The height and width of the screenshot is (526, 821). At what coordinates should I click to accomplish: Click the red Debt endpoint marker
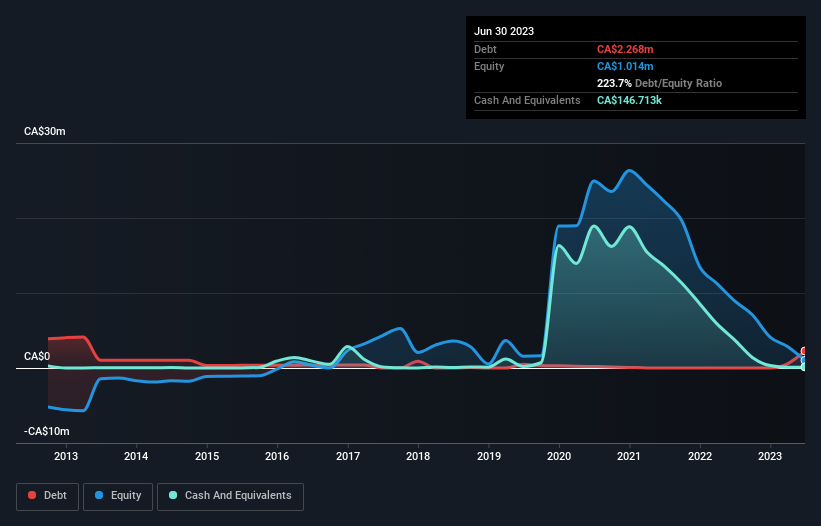tap(804, 351)
